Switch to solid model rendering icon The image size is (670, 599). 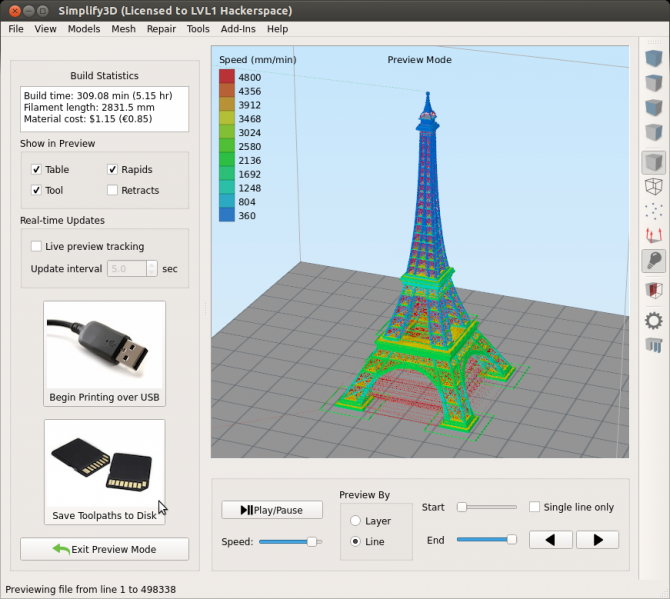tap(653, 162)
